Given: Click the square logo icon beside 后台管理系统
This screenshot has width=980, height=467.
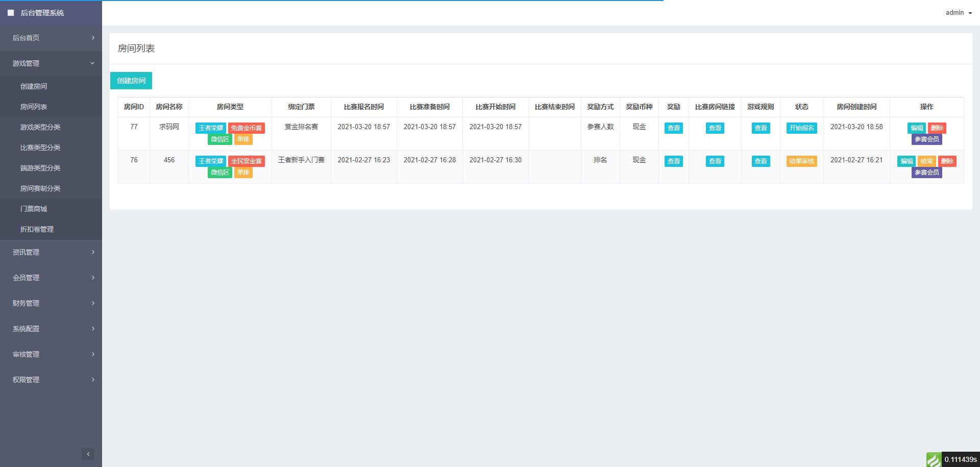Looking at the screenshot, I should (11, 13).
